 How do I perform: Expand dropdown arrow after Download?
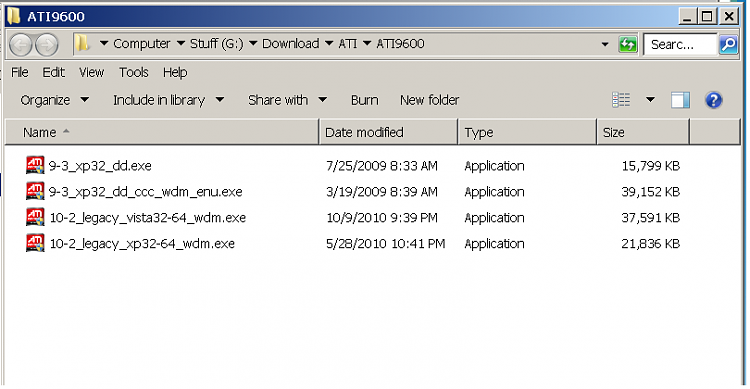click(329, 44)
